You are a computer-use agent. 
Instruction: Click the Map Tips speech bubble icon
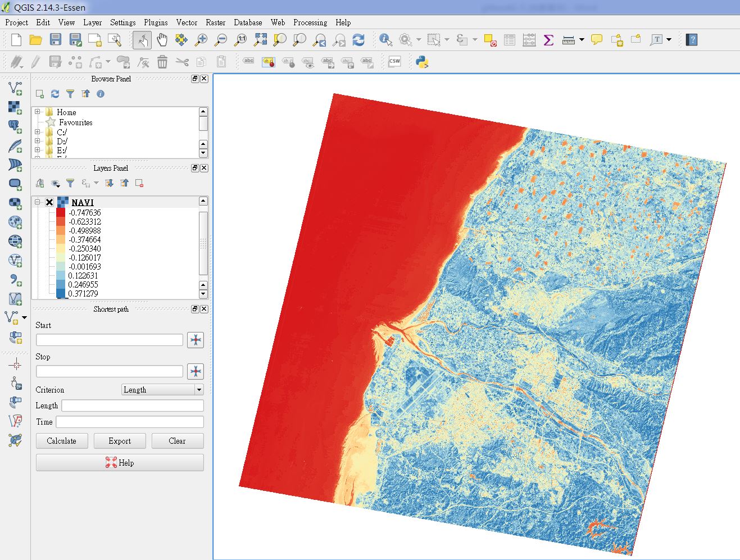597,40
